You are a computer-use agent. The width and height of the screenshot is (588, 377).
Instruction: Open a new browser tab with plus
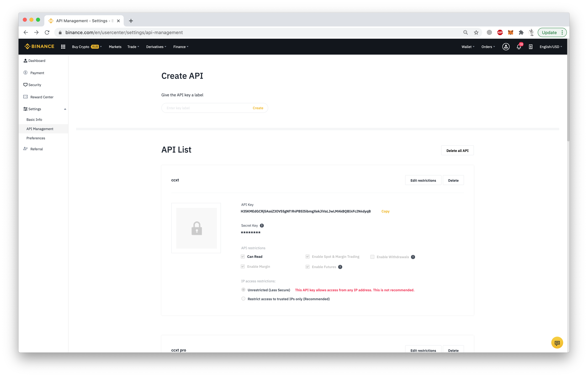131,21
